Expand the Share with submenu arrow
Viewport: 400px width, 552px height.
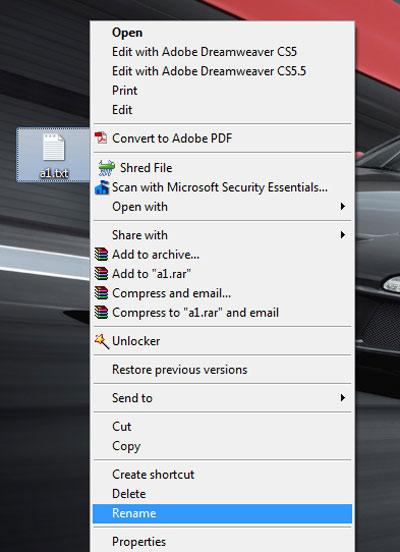point(342,235)
